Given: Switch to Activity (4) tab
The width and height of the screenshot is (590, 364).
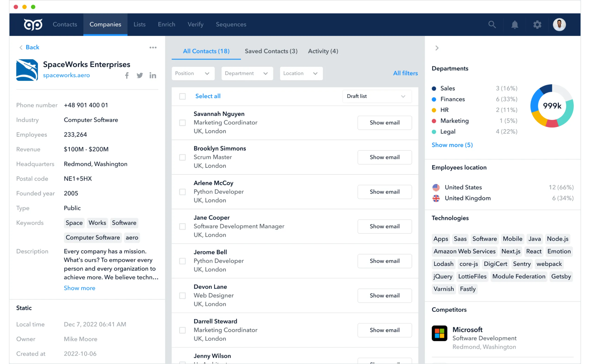Looking at the screenshot, I should pyautogui.click(x=323, y=51).
